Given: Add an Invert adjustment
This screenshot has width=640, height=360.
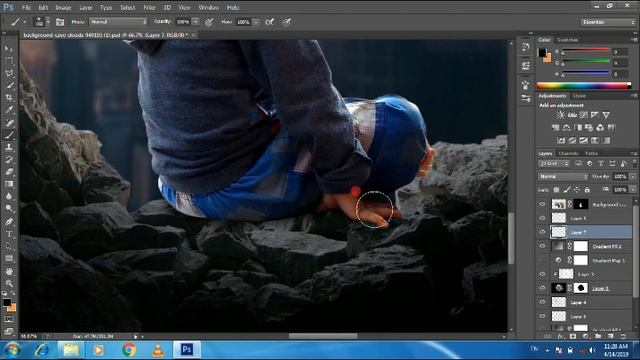Looking at the screenshot, I should (561, 140).
